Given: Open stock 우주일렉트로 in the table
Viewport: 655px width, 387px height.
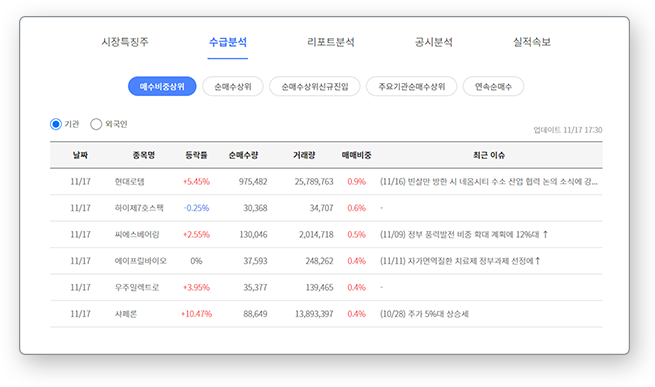Looking at the screenshot, I should pos(137,288).
